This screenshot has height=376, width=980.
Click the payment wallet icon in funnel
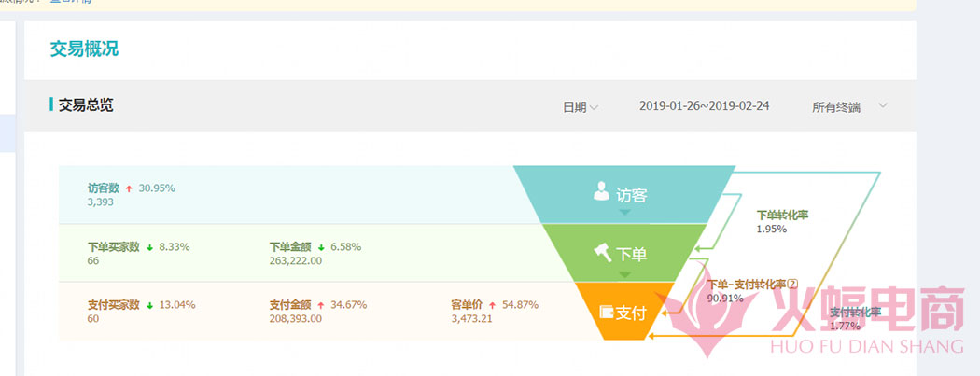[606, 312]
